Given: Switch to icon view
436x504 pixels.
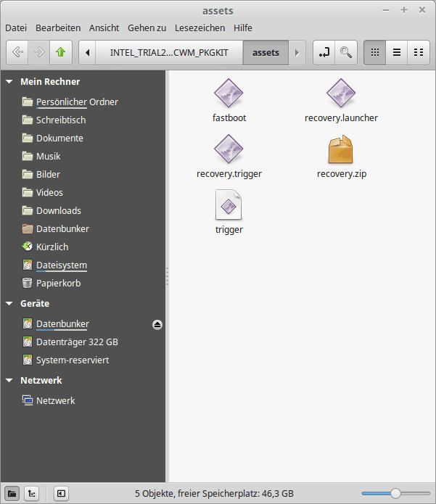Looking at the screenshot, I should pos(375,52).
